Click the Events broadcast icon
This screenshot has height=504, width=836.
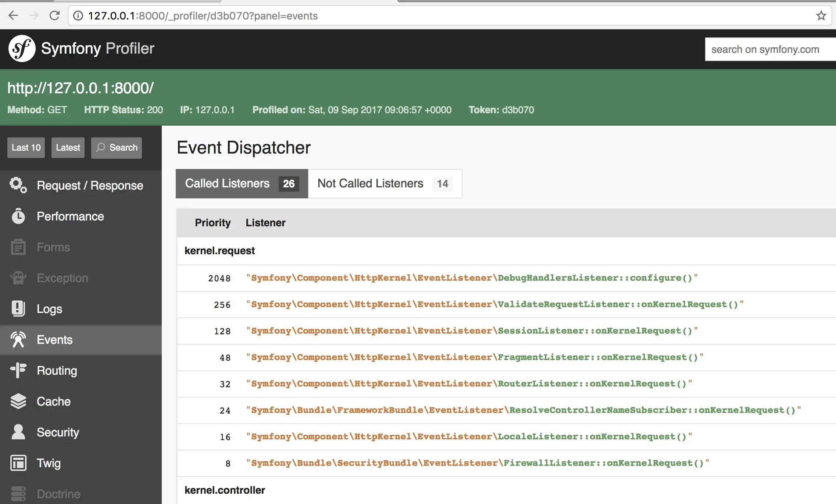pyautogui.click(x=18, y=339)
